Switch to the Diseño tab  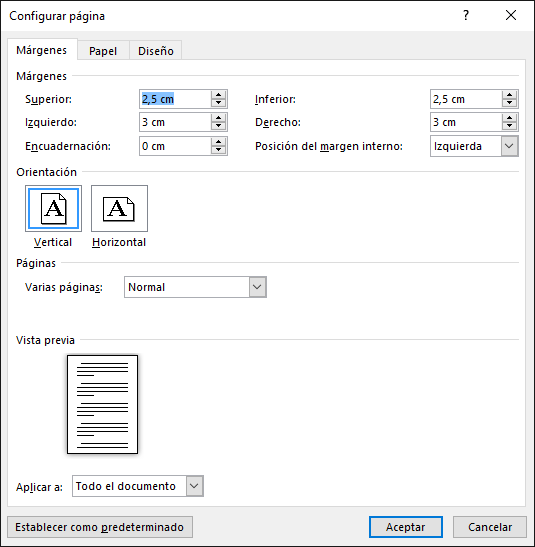pos(156,51)
